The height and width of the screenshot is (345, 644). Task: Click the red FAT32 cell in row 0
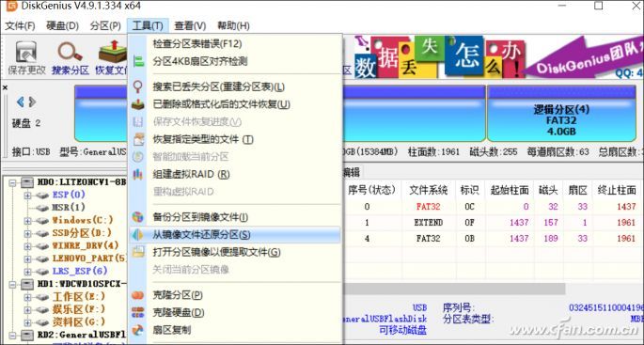(429, 207)
